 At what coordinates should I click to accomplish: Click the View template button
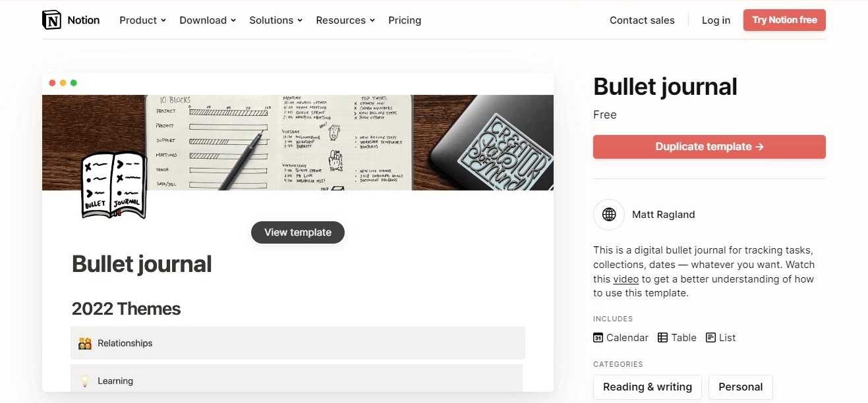297,232
